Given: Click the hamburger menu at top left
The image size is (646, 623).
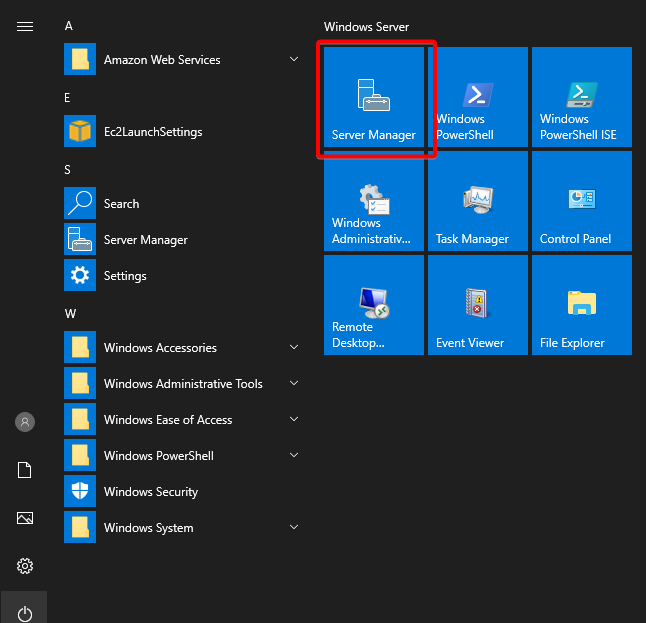Looking at the screenshot, I should [x=25, y=27].
